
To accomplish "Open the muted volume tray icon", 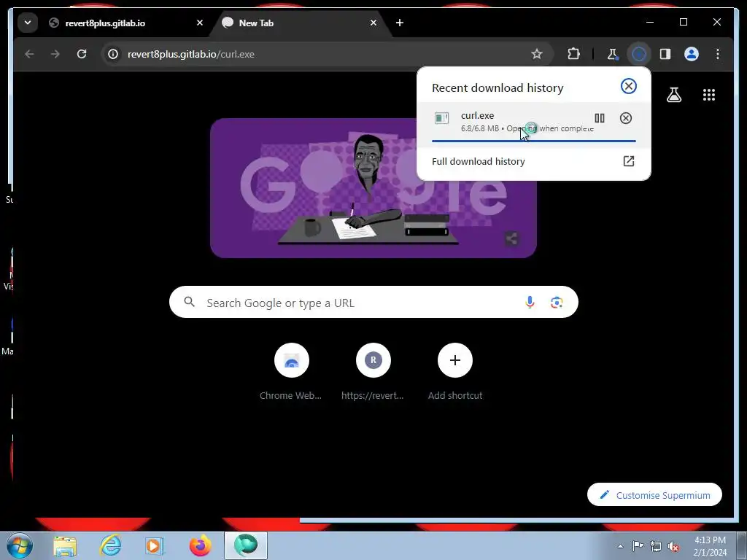I will coord(673,546).
